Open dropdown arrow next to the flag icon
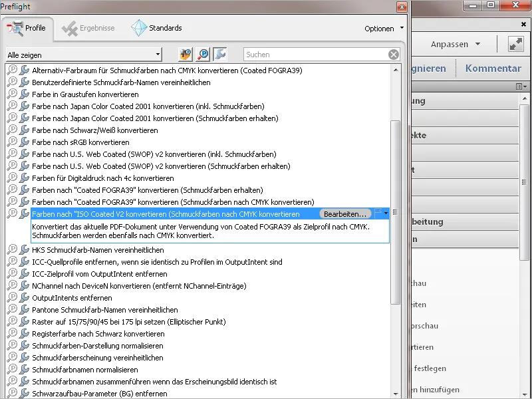Image resolution: width=532 pixels, height=399 pixels. coord(386,213)
